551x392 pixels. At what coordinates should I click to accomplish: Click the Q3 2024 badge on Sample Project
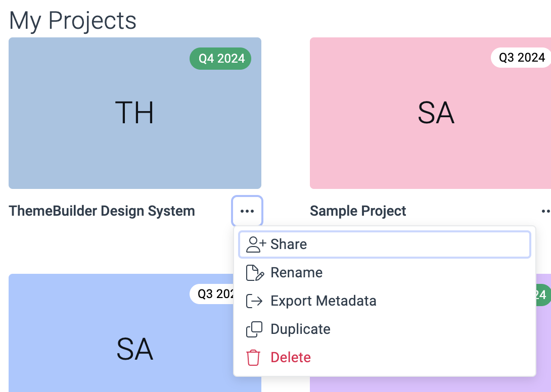(x=522, y=58)
